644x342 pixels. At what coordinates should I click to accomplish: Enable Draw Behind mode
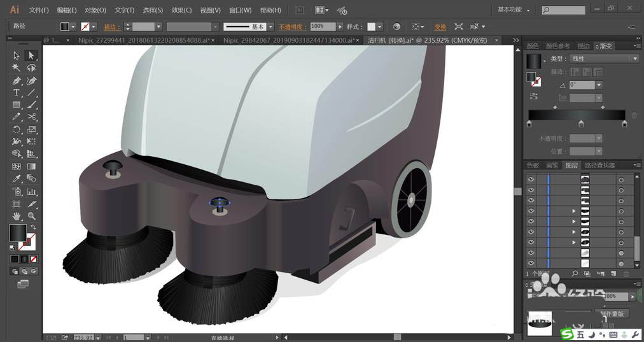(x=24, y=271)
